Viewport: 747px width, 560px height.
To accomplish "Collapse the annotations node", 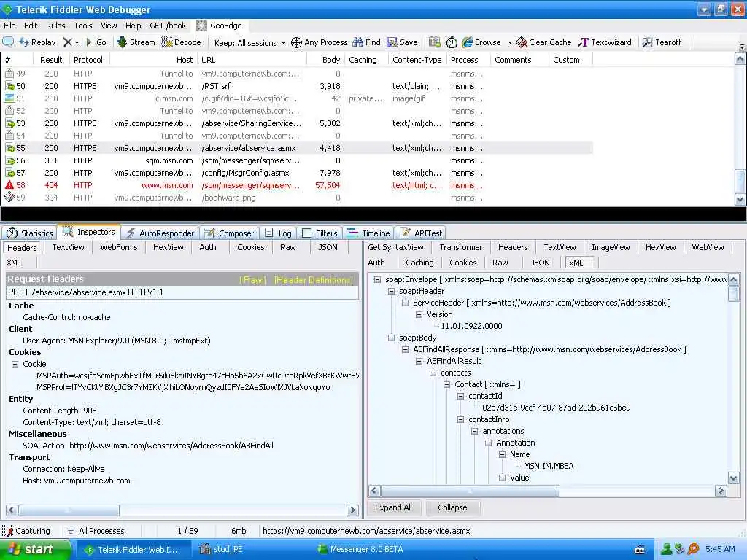I will 474,431.
